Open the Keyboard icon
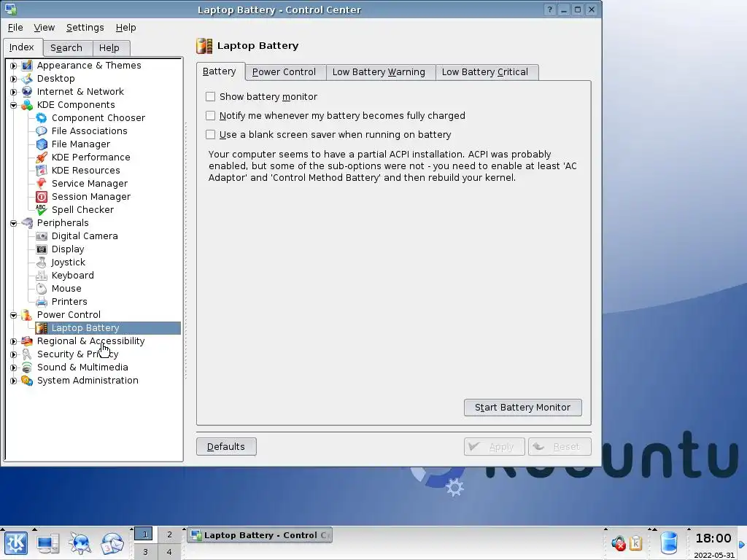Viewport: 747px width, 560px height. click(42, 275)
